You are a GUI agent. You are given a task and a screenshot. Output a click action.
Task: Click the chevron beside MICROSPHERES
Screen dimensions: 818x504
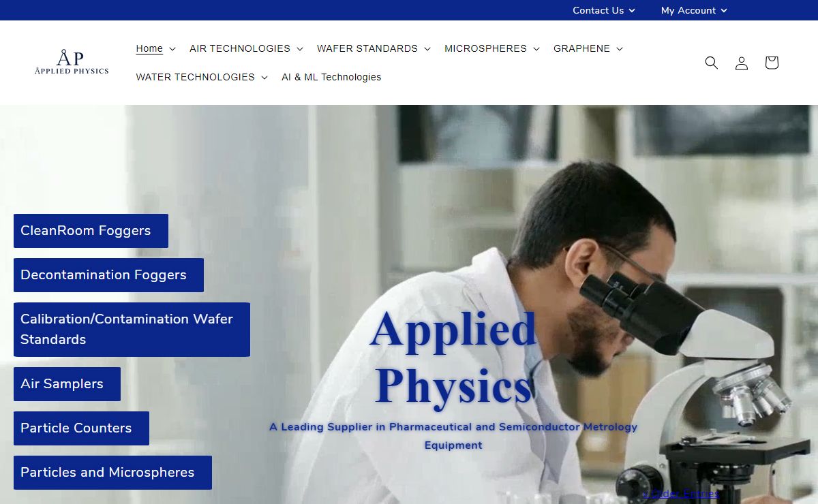(x=536, y=49)
